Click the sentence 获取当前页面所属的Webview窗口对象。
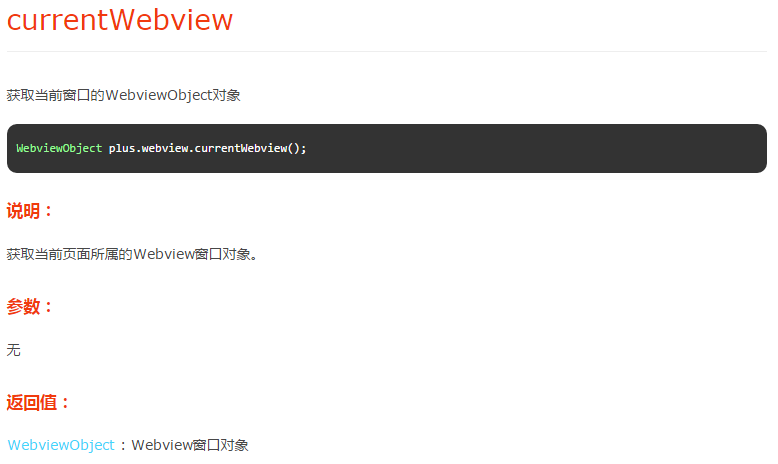Screen dimensions: 778x464 point(132,254)
